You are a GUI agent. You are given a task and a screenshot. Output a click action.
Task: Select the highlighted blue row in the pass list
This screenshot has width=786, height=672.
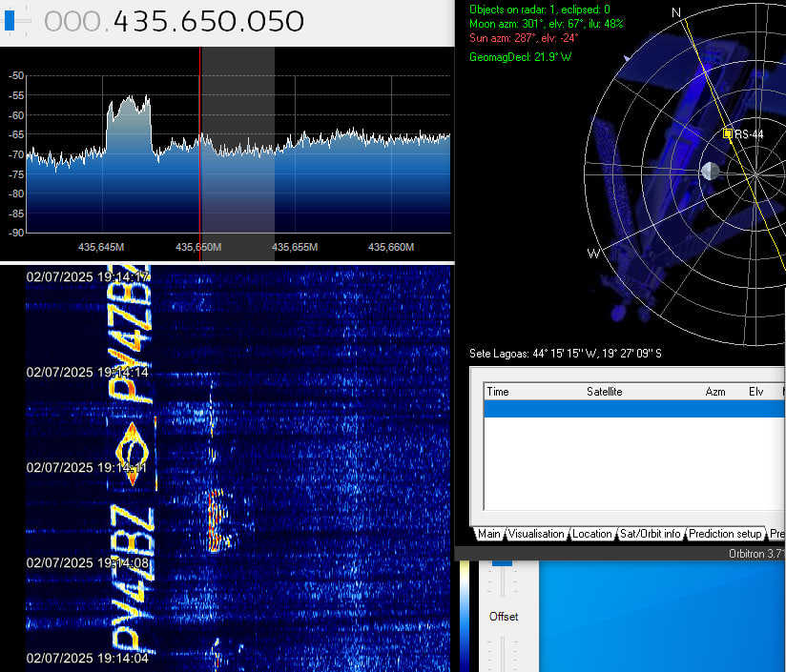(630, 408)
